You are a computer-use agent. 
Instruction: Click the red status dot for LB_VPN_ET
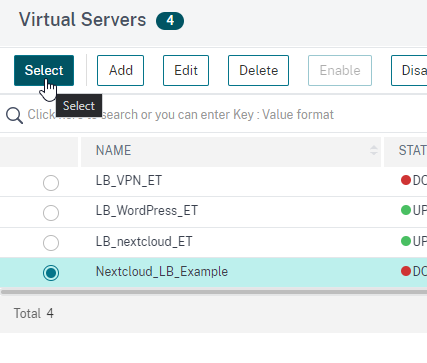tap(406, 180)
